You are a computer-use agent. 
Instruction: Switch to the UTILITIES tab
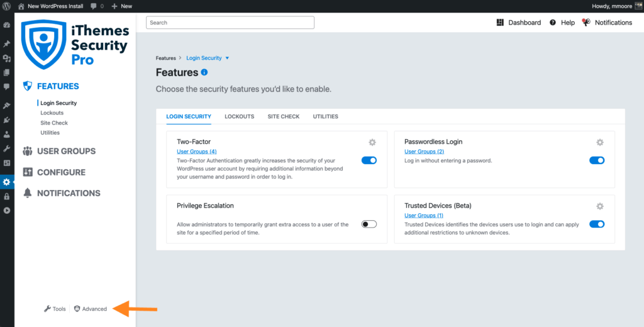pyautogui.click(x=326, y=117)
